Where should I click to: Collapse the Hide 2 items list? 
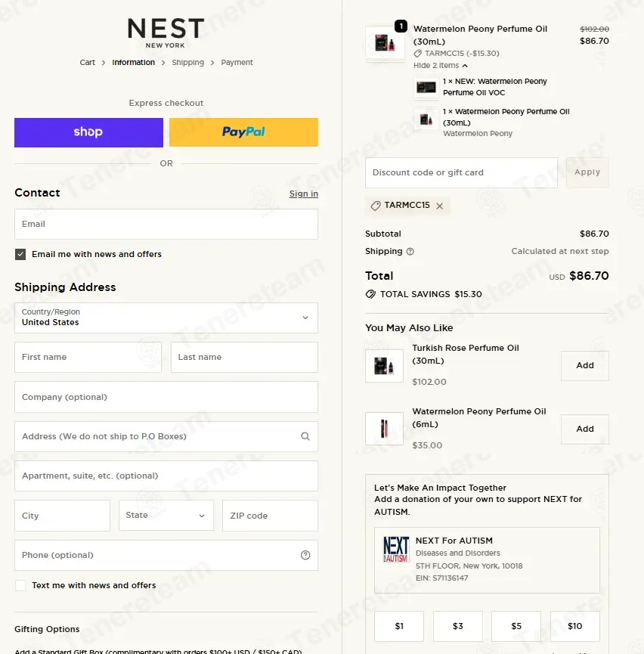tap(441, 66)
